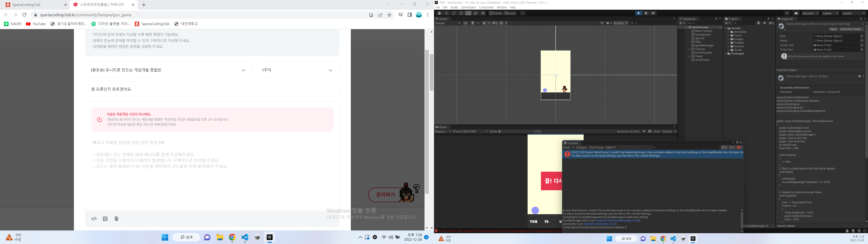The height and width of the screenshot is (244, 868).
Task: Click the Step frame button in Unity
Action: [653, 13]
